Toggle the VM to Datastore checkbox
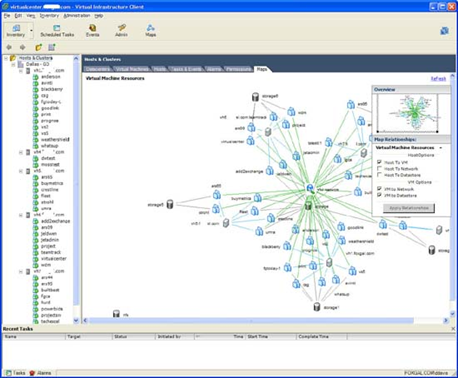 pyautogui.click(x=379, y=195)
